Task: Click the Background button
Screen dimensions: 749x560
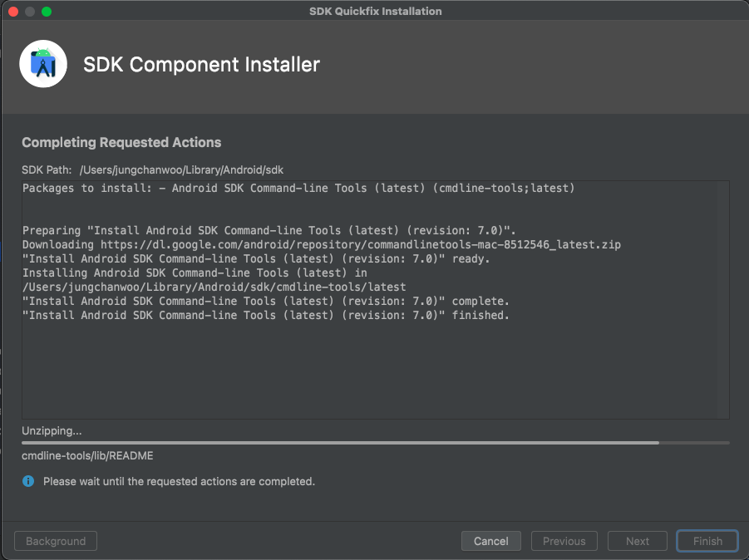Action: (56, 541)
